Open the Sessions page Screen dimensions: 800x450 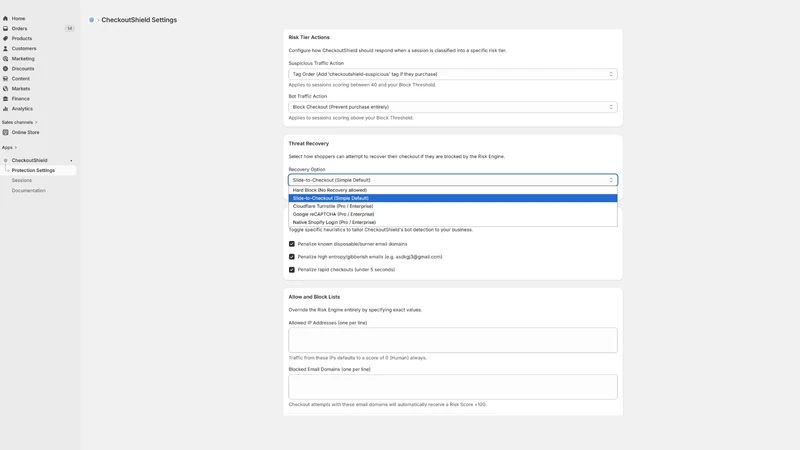pos(22,180)
